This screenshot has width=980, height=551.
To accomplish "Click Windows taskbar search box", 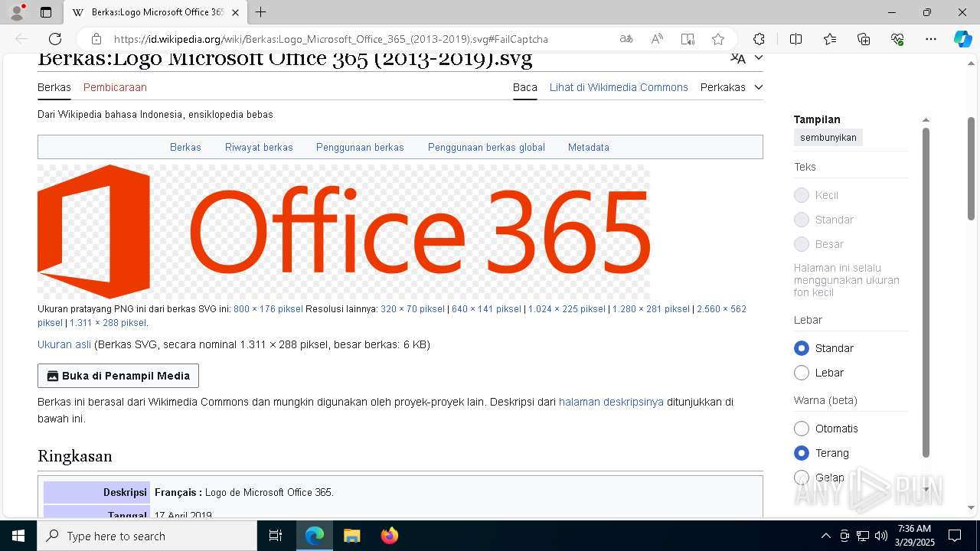I will pyautogui.click(x=147, y=536).
